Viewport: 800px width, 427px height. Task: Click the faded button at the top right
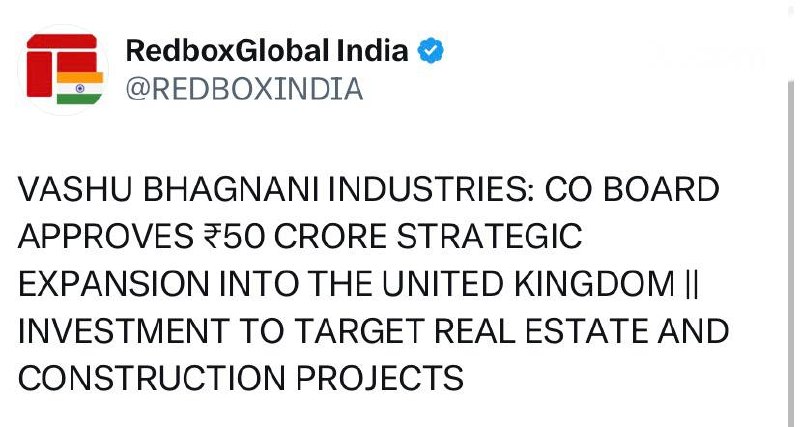pyautogui.click(x=710, y=57)
